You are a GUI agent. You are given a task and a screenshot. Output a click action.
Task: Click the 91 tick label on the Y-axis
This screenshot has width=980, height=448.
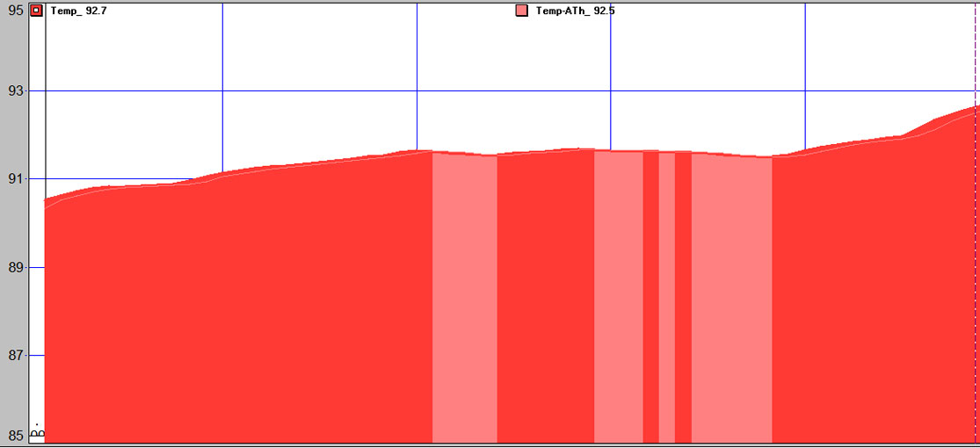[15, 179]
